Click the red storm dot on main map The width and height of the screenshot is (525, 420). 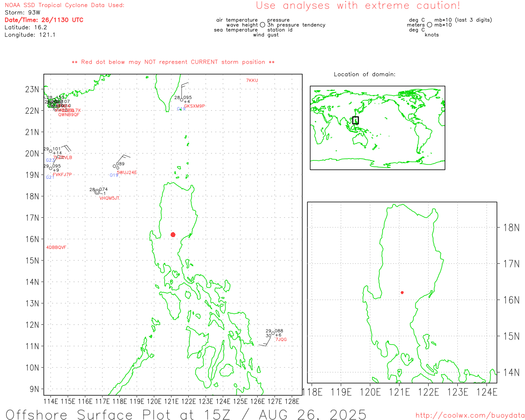tap(173, 235)
